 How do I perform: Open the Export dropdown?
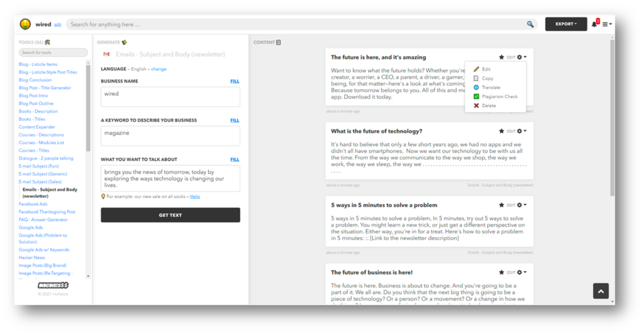click(565, 25)
